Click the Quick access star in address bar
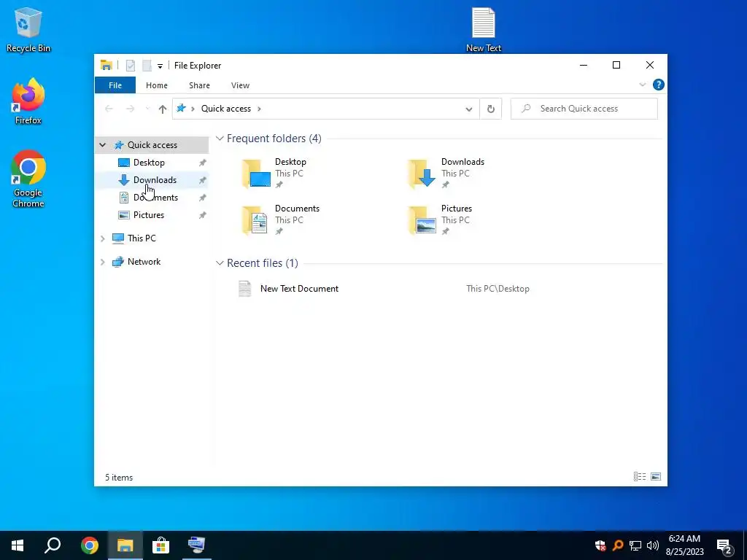Image resolution: width=747 pixels, height=560 pixels. point(181,108)
